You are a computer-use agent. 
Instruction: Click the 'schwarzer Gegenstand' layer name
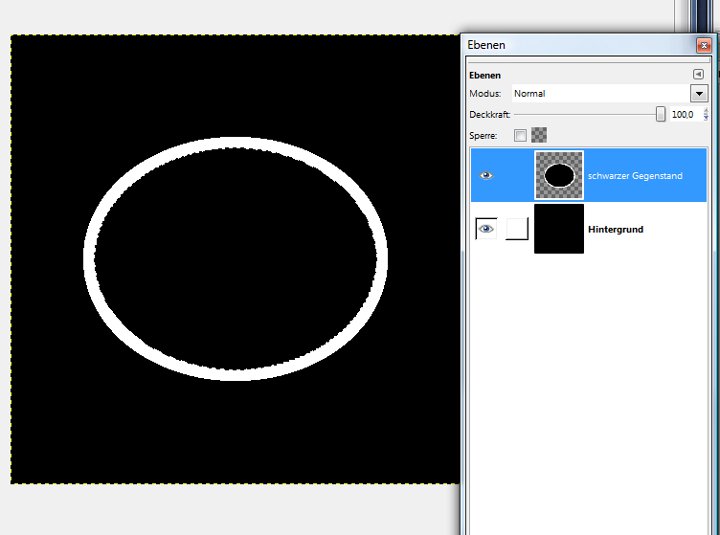635,176
